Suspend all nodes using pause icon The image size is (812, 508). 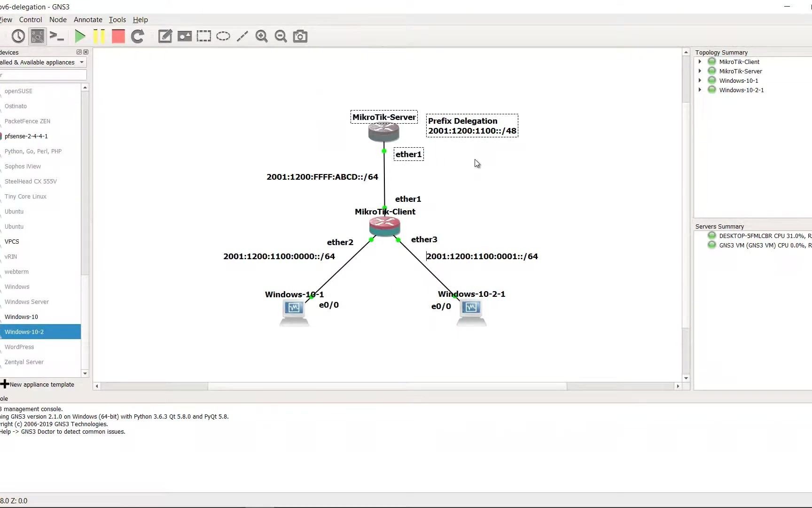99,36
